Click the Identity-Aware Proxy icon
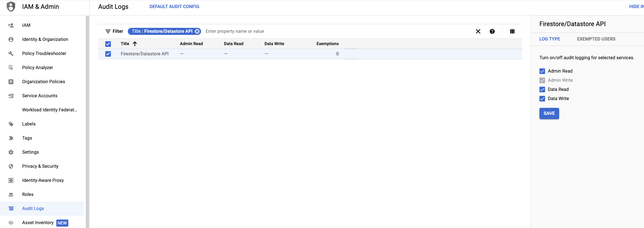The image size is (644, 228). pyautogui.click(x=11, y=180)
